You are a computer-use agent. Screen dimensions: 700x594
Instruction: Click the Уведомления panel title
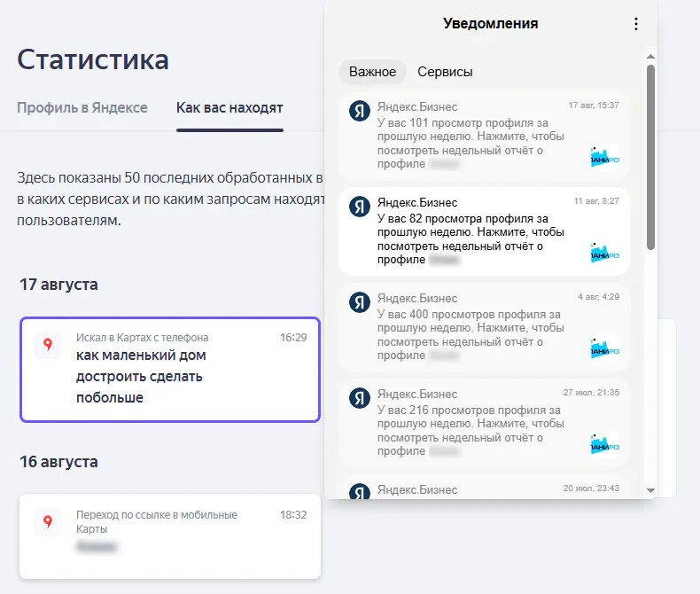(491, 23)
